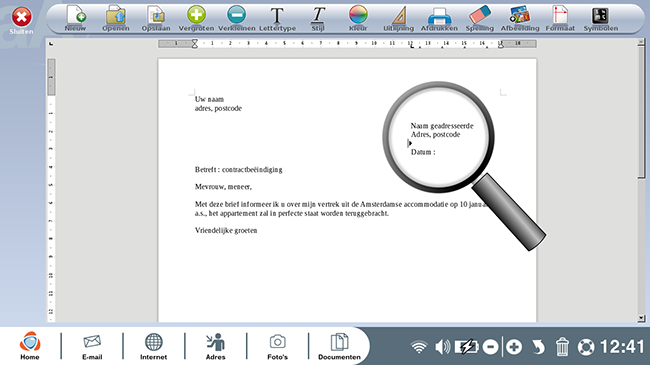
Task: Open the Stijl text style options
Action: [318, 19]
